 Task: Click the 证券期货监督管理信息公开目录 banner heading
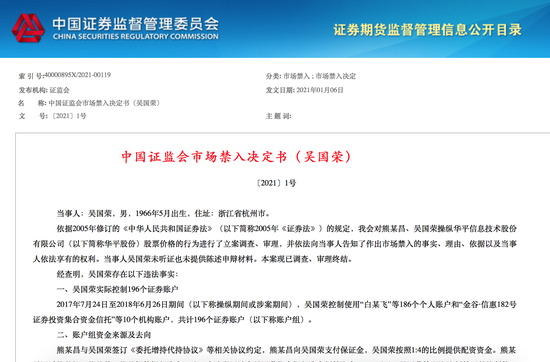(x=428, y=30)
